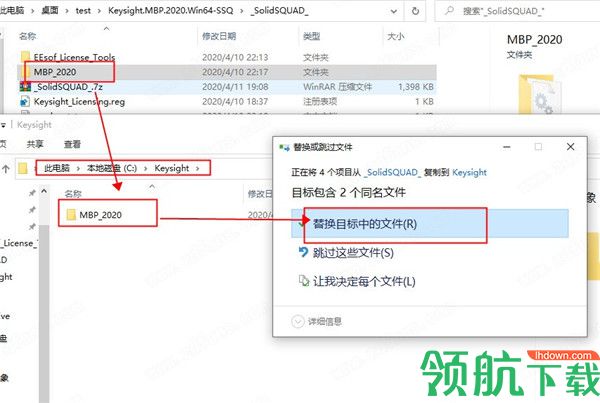600x403 pixels.
Task: Go to 本地磁盘 (C:) breadcrumb
Action: 112,168
